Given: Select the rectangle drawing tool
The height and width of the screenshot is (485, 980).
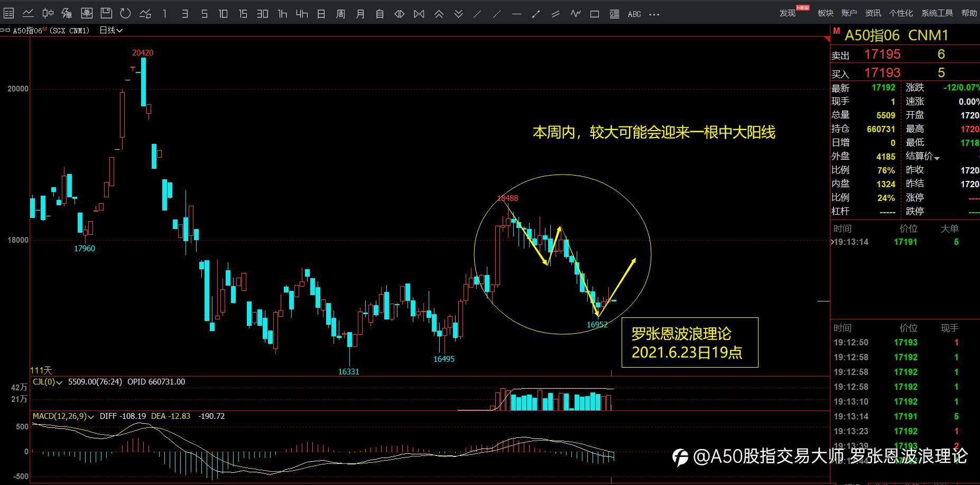Looking at the screenshot, I should 595,14.
